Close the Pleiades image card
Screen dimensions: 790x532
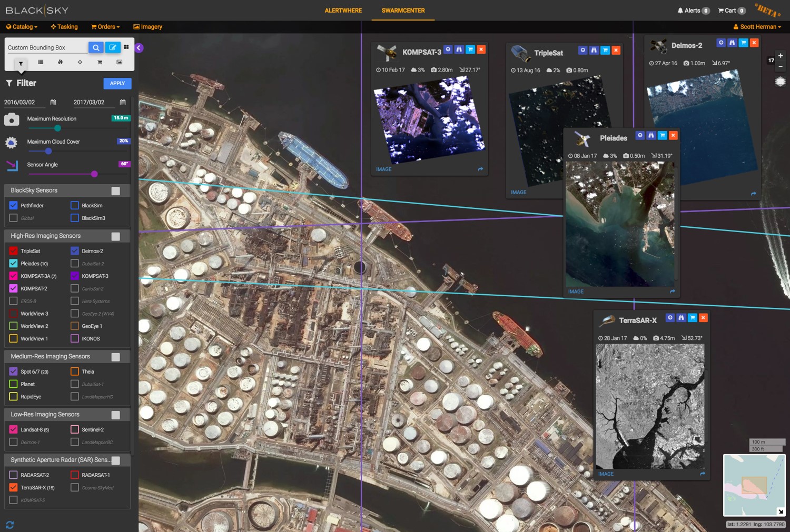tap(673, 135)
